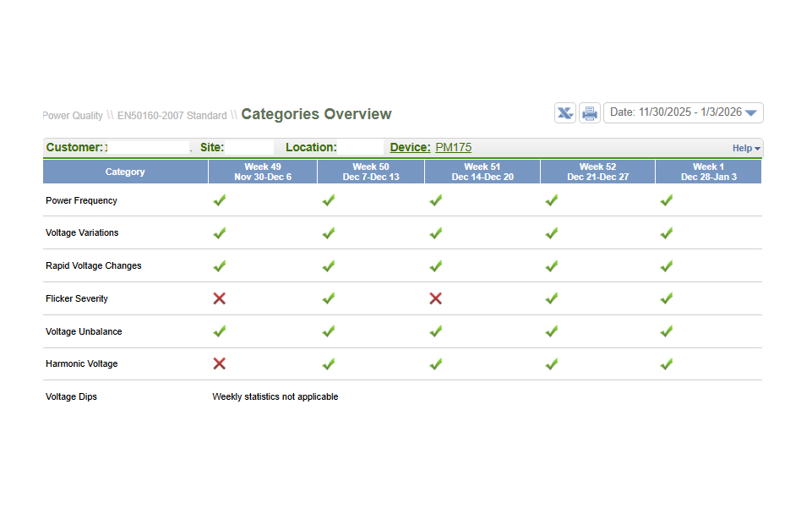The image size is (812, 519).
Task: Click Voltage Unbalance check mark for Week 49
Action: 220,331
